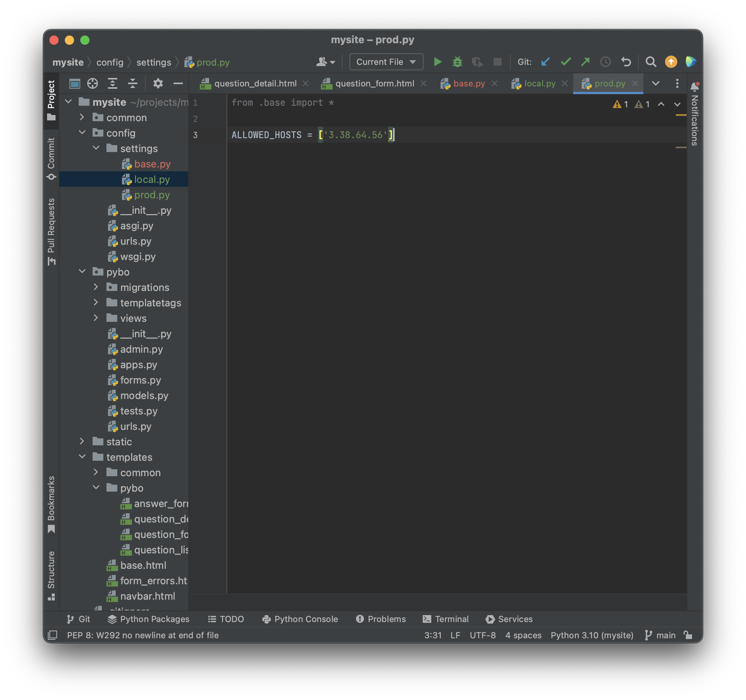Toggle the read-only lock icon
The image size is (746, 700).
pyautogui.click(x=688, y=635)
